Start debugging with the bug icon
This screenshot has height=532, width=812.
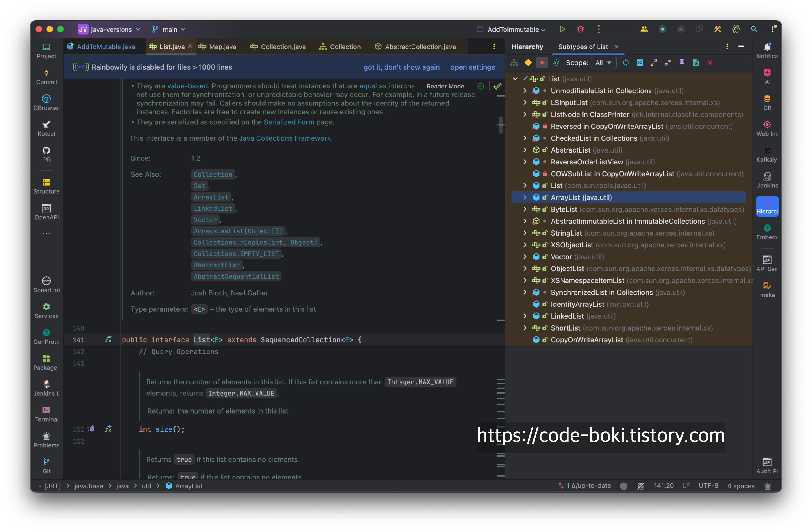click(580, 29)
